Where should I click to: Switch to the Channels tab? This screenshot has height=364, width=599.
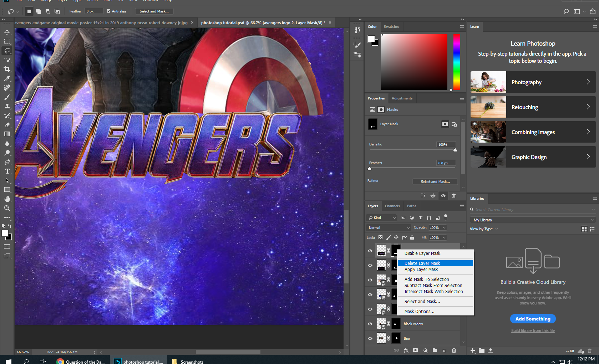click(x=392, y=206)
